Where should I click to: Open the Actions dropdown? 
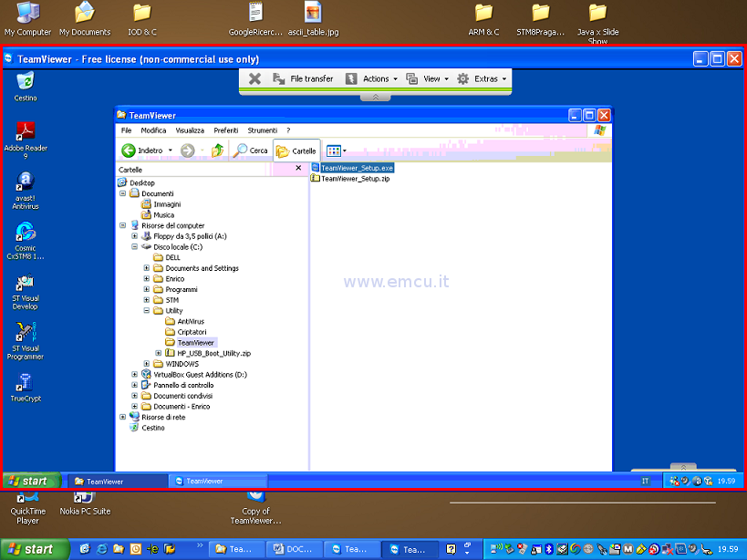click(x=371, y=78)
